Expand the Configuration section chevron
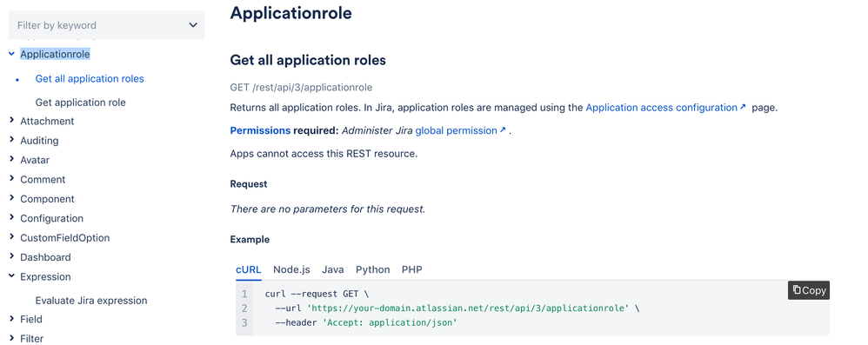This screenshot has width=868, height=345. click(11, 218)
